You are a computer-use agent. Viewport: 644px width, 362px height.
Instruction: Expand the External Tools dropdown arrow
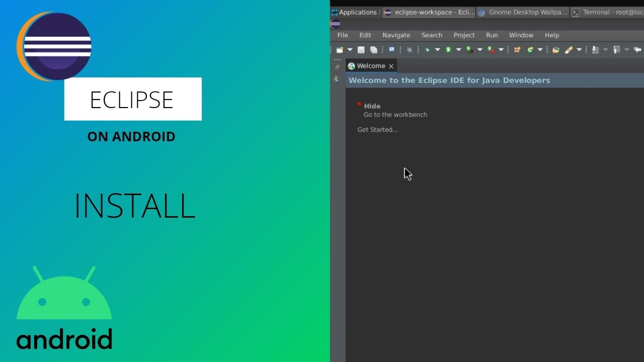point(501,50)
